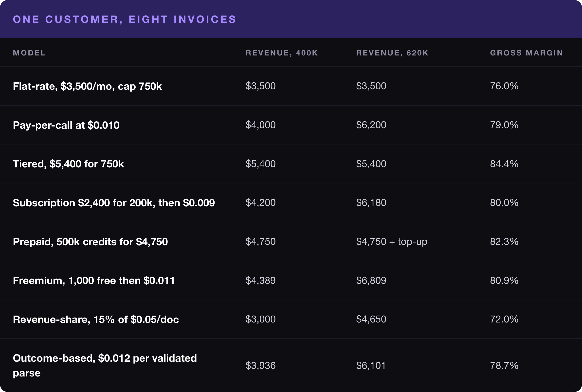
Task: Click the MODEL column header
Action: 29,53
